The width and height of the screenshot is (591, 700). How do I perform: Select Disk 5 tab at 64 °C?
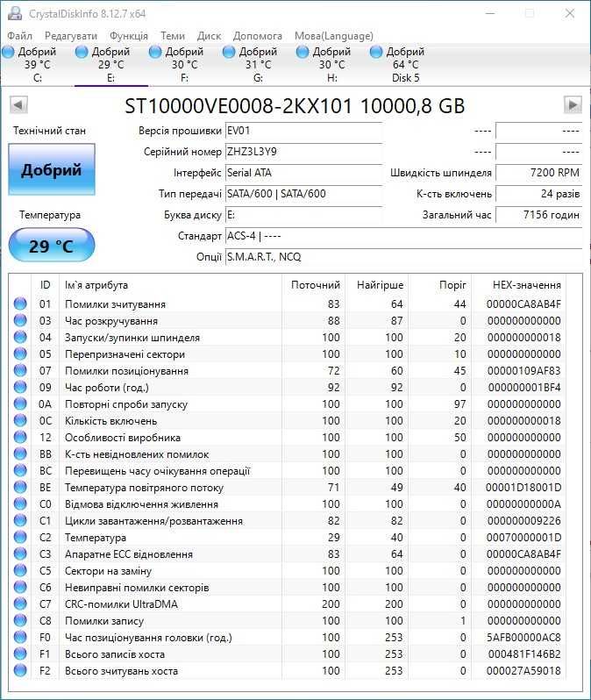pyautogui.click(x=405, y=65)
